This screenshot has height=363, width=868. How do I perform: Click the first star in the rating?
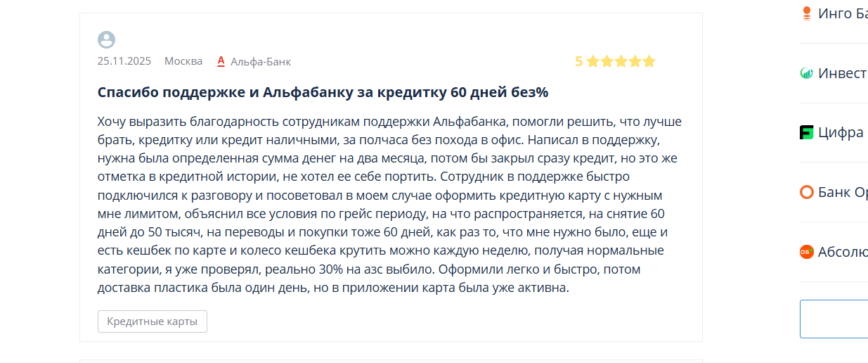[x=592, y=61]
